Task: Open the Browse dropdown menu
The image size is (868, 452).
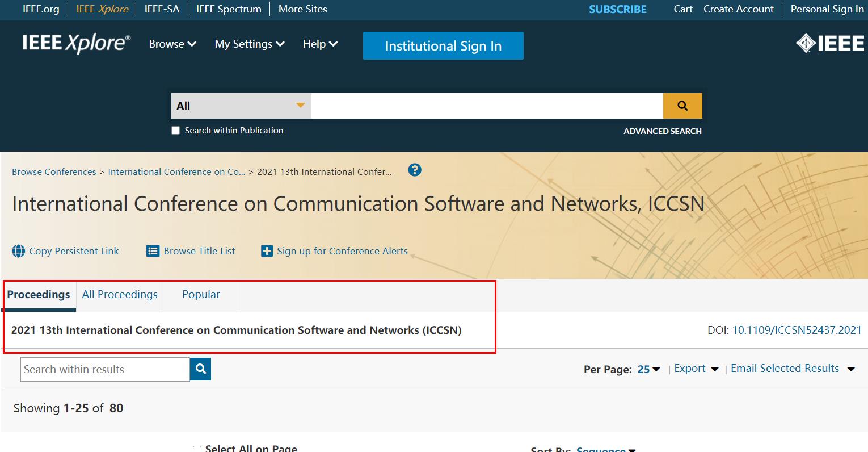Action: pos(172,44)
